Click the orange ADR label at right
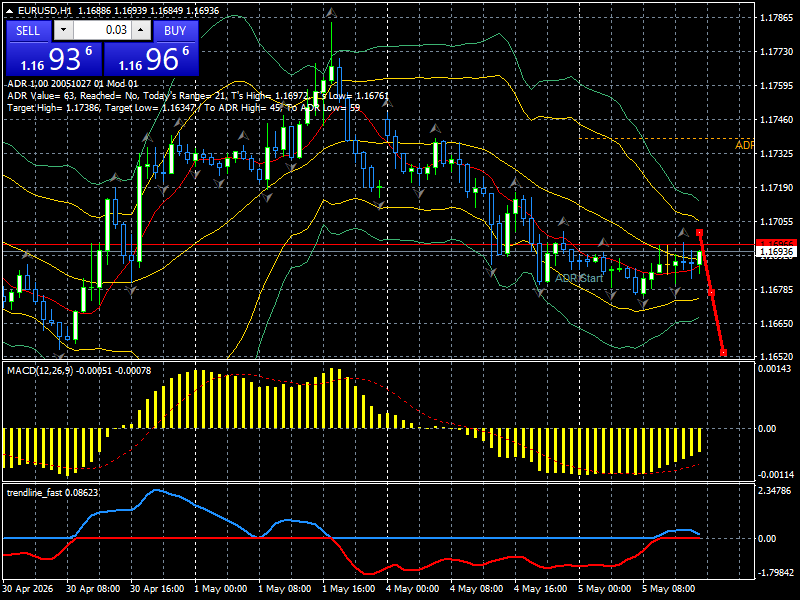The image size is (800, 600). click(x=744, y=145)
